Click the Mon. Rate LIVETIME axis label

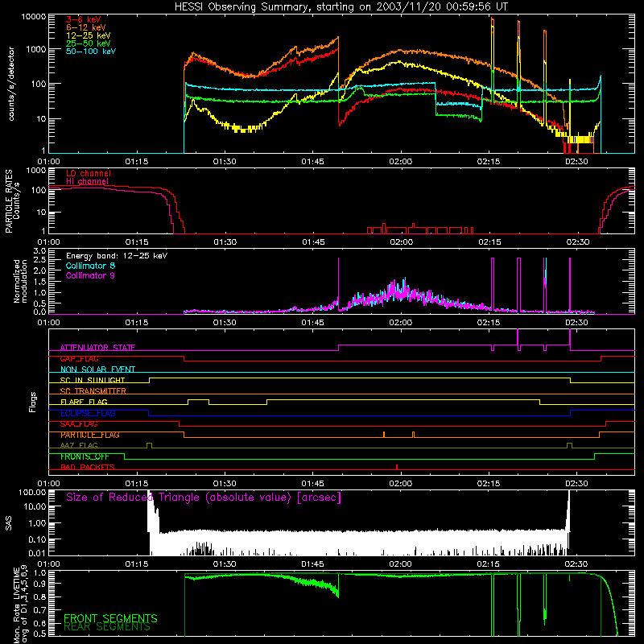pos(20,604)
